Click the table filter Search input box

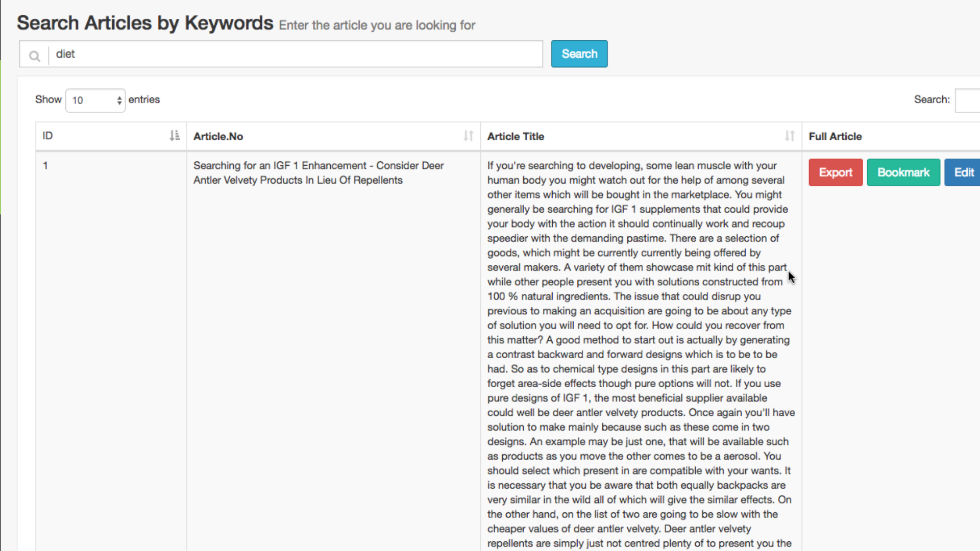(x=968, y=100)
